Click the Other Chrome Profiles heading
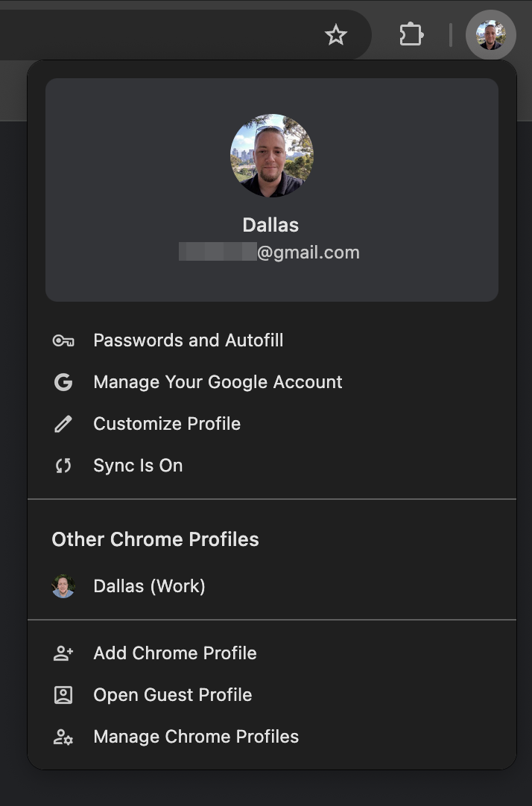The image size is (532, 806). [155, 539]
